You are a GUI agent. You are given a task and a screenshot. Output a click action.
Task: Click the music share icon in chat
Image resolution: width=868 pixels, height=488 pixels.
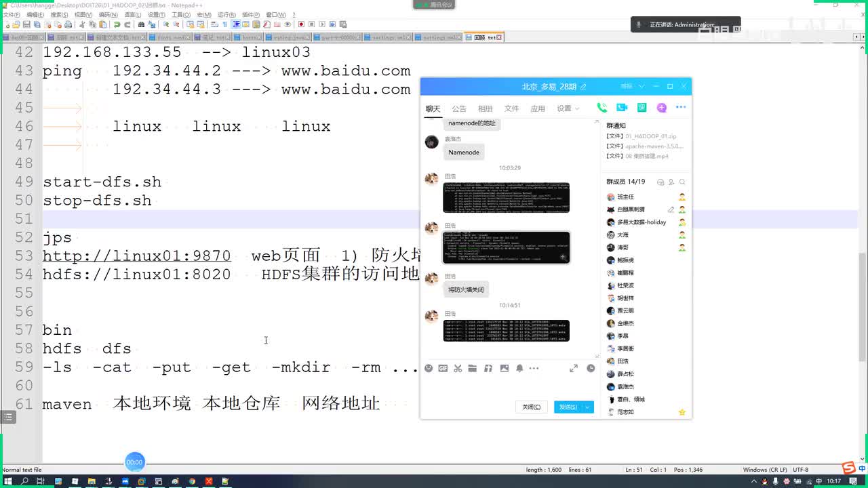tap(488, 368)
